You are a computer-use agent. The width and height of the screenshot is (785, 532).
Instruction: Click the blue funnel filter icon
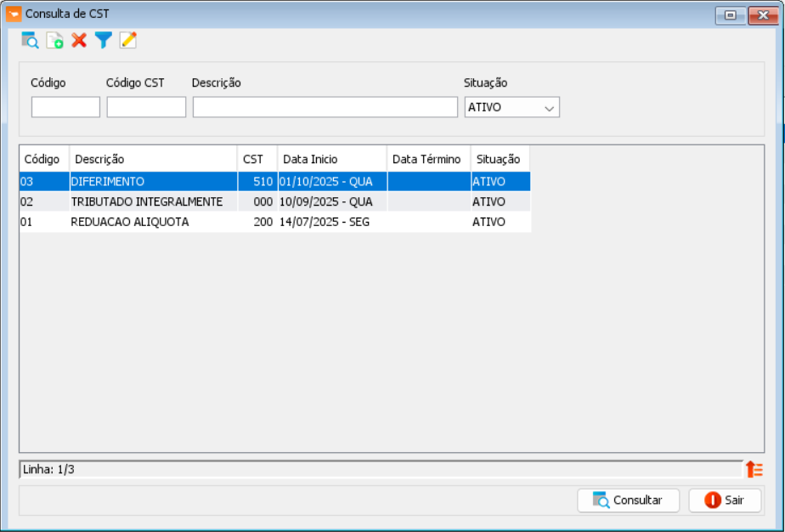coord(104,40)
